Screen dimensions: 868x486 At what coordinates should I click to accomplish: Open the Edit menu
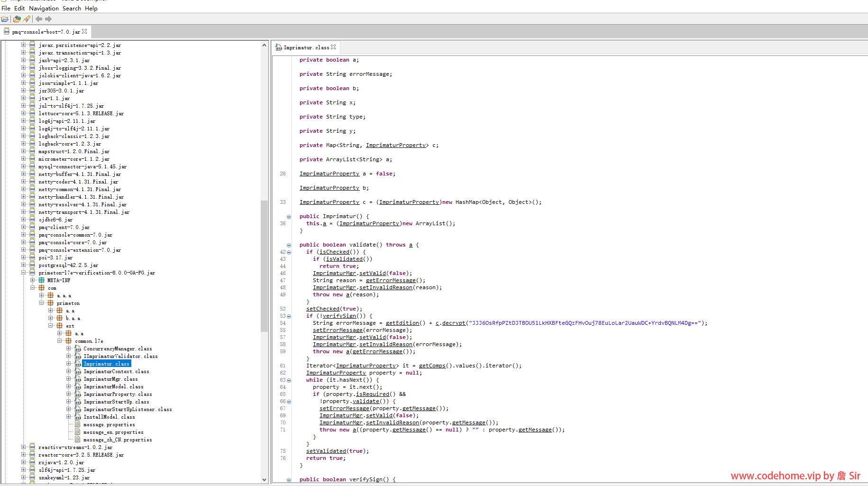click(x=19, y=8)
